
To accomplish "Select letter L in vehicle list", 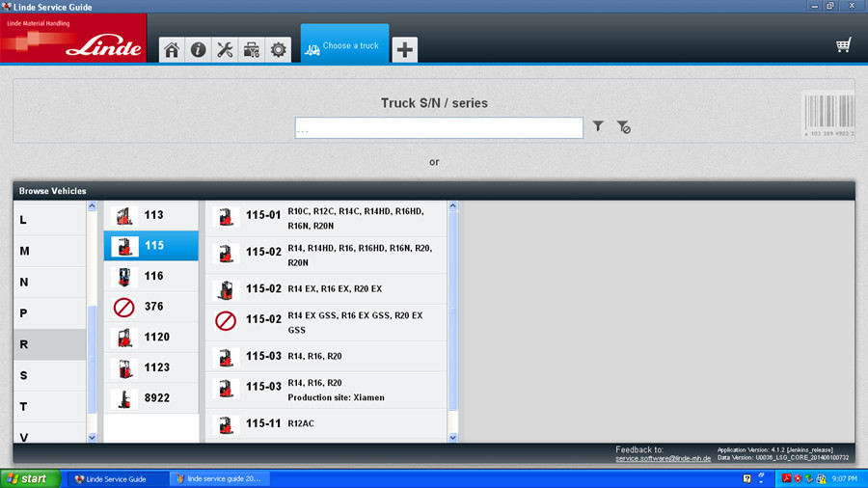I will pyautogui.click(x=50, y=220).
